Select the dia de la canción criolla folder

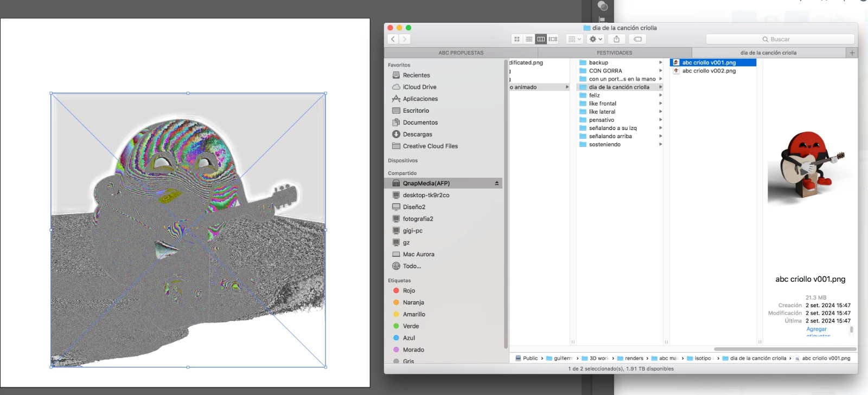(x=620, y=87)
